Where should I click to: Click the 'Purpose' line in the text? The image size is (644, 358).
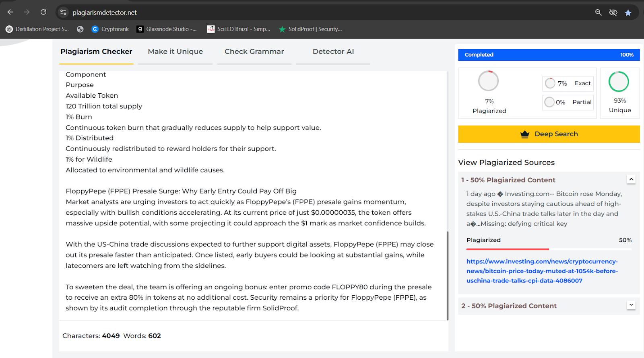pyautogui.click(x=80, y=85)
